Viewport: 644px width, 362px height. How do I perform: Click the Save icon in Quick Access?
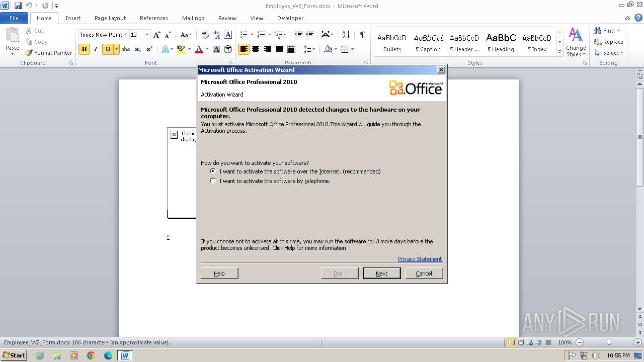(x=18, y=6)
